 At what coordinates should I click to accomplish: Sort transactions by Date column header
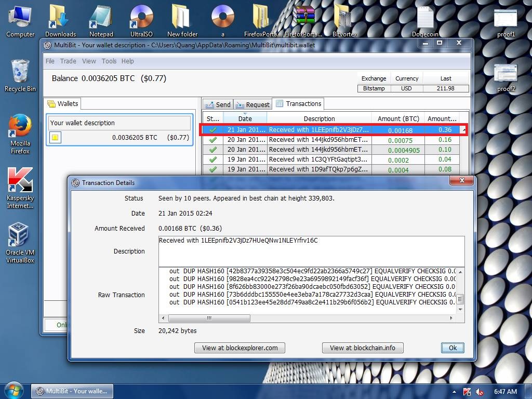coord(245,118)
